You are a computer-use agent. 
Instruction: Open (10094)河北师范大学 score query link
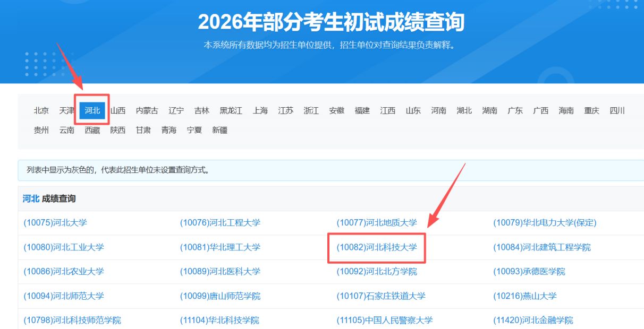tap(64, 296)
